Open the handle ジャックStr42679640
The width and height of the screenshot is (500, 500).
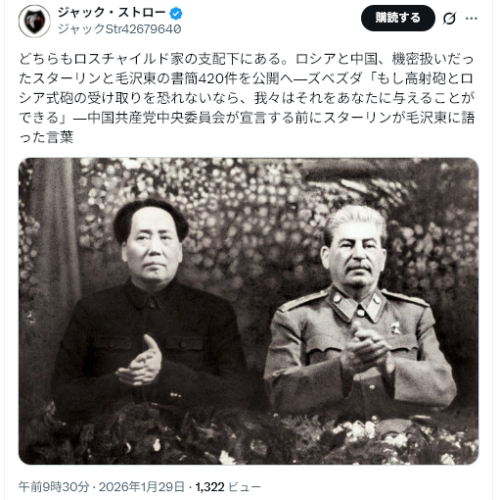click(120, 29)
